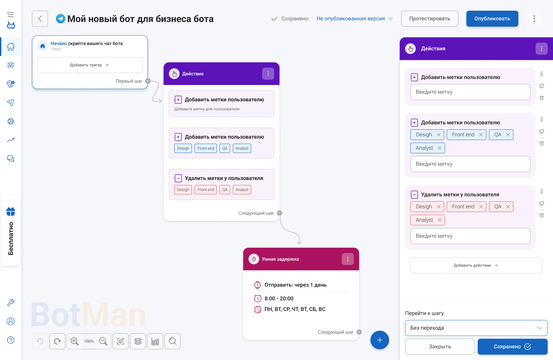Click the Первый шаг connector dot

point(148,81)
